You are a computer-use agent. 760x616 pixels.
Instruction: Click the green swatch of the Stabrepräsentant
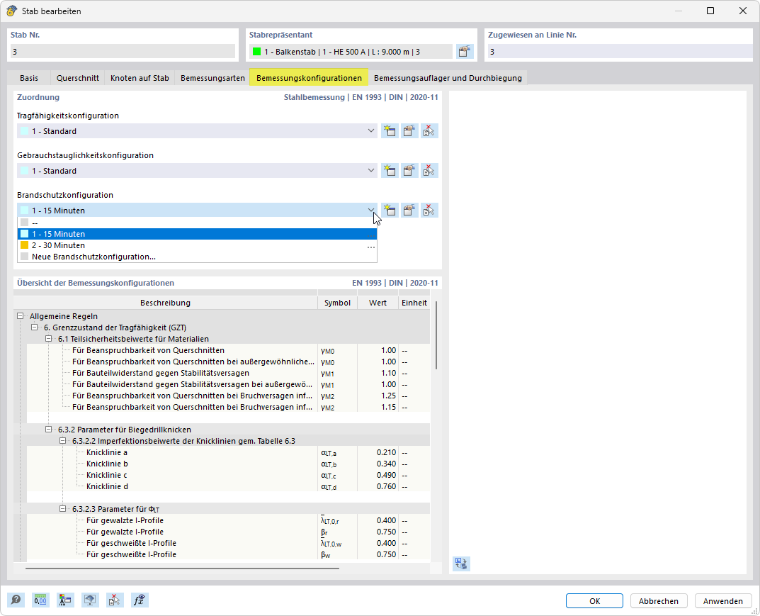click(x=257, y=51)
